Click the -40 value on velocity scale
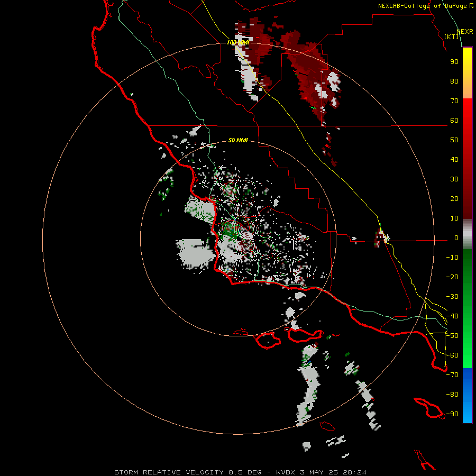The image size is (476, 476). point(452,316)
